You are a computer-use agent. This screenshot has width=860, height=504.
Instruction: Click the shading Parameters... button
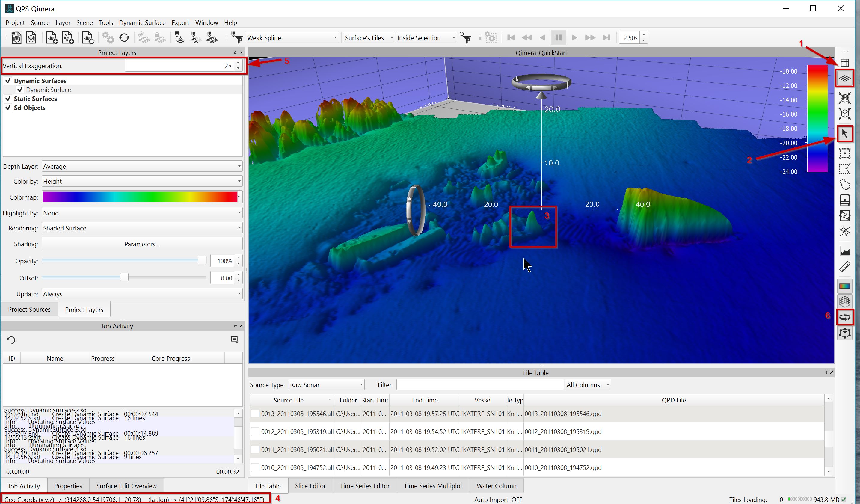tap(142, 244)
